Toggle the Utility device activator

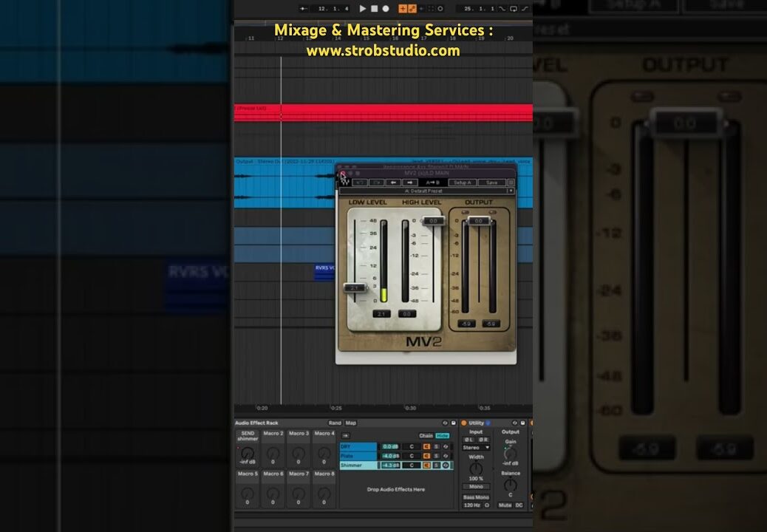(x=464, y=423)
